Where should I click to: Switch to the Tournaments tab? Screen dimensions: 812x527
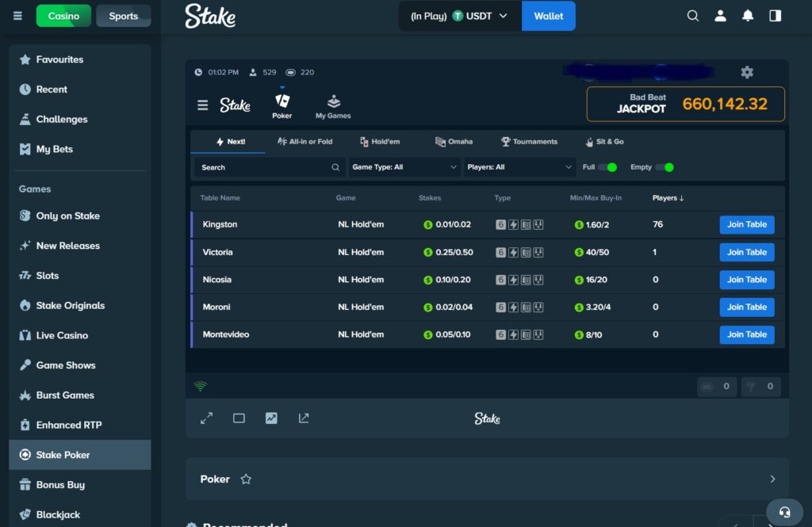[x=529, y=141]
